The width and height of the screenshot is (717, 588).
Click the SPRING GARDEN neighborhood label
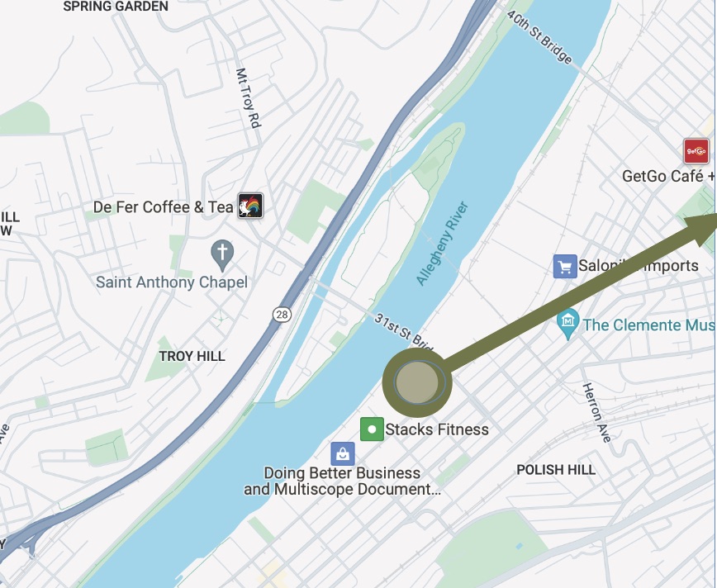(x=116, y=7)
